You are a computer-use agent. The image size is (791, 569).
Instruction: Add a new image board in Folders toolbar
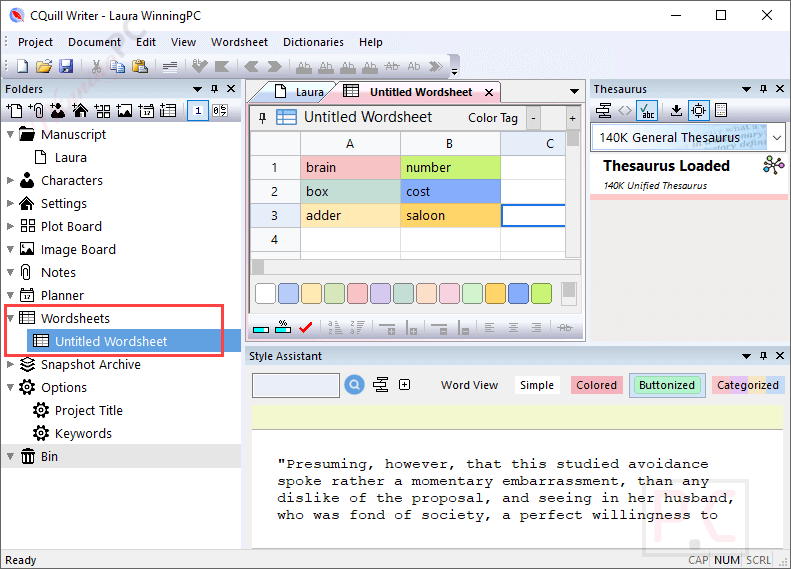[125, 110]
